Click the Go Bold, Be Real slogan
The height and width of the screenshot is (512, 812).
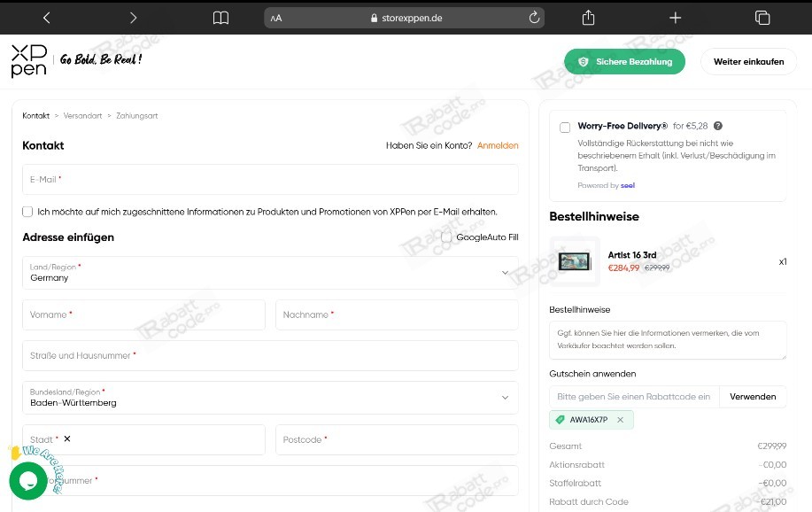pyautogui.click(x=101, y=59)
